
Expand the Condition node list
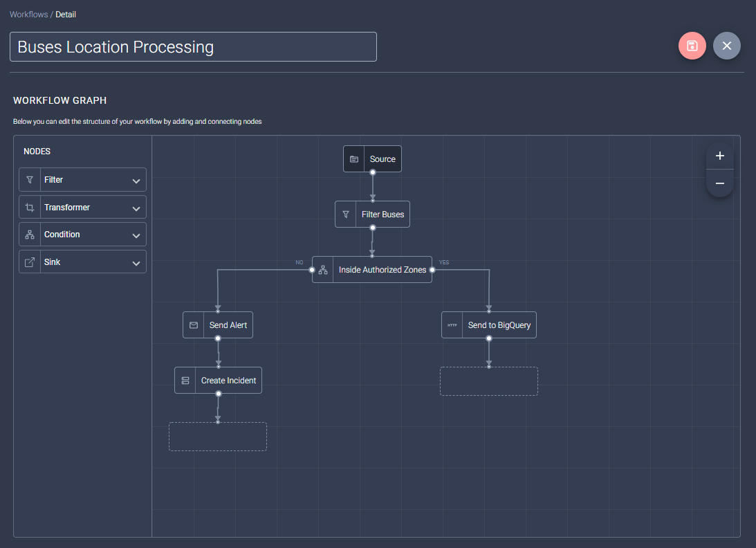[136, 235]
